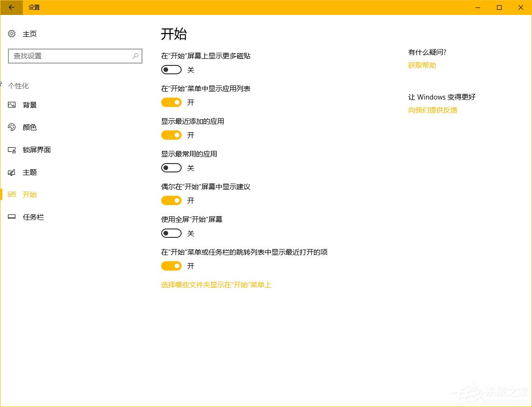The height and width of the screenshot is (407, 532).
Task: Open the 背景 (Background) settings page
Action: point(29,105)
